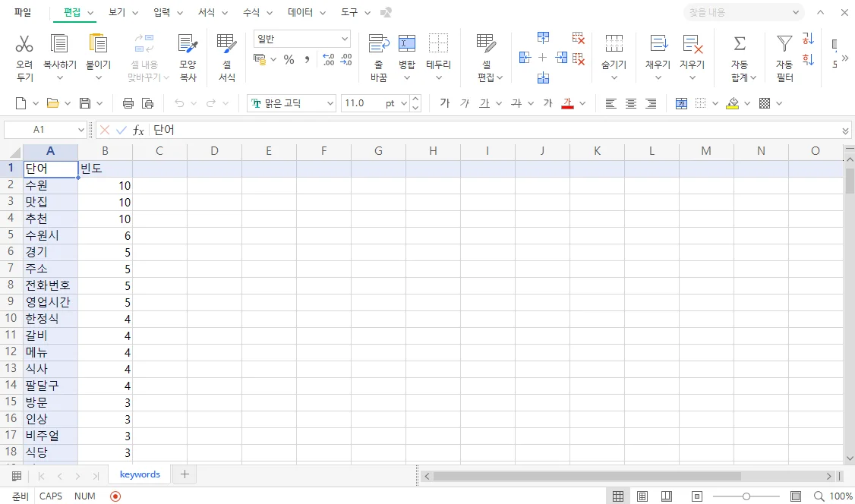Screen dimensions: 855x504
Task: Toggle 줄 바꿈 text wrap
Action: (x=378, y=57)
